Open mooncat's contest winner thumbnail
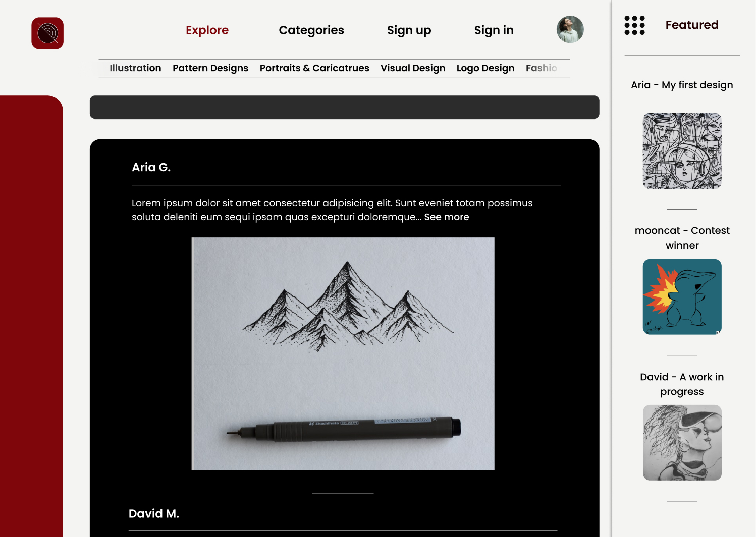The width and height of the screenshot is (756, 537). [x=682, y=297]
